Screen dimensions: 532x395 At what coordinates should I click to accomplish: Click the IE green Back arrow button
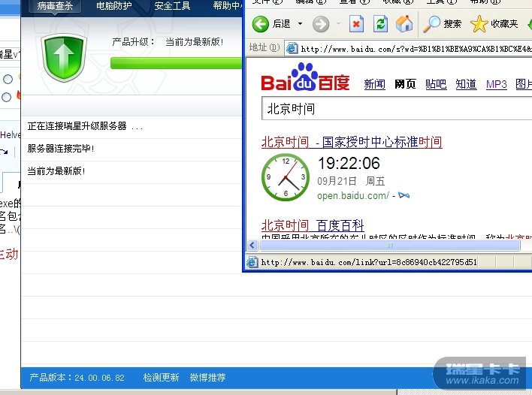click(261, 24)
